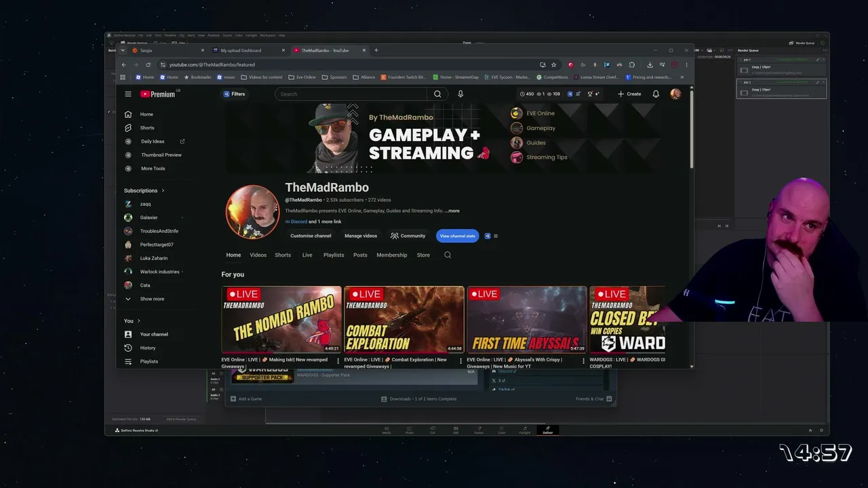Image resolution: width=868 pixels, height=488 pixels.
Task: Open Your channel in the sidebar
Action: point(154,334)
